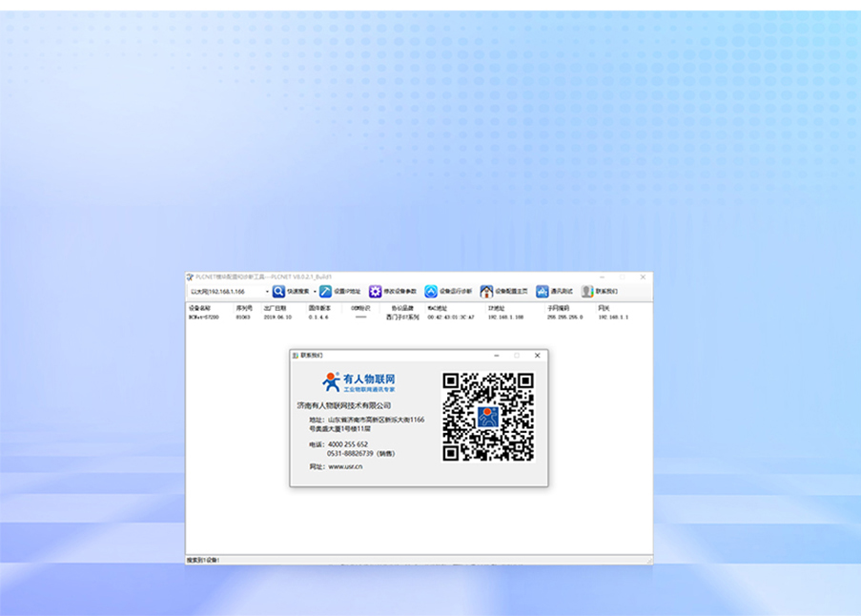The height and width of the screenshot is (616, 861).
Task: Select the BCNet-S7200 device row
Action: [x=204, y=318]
